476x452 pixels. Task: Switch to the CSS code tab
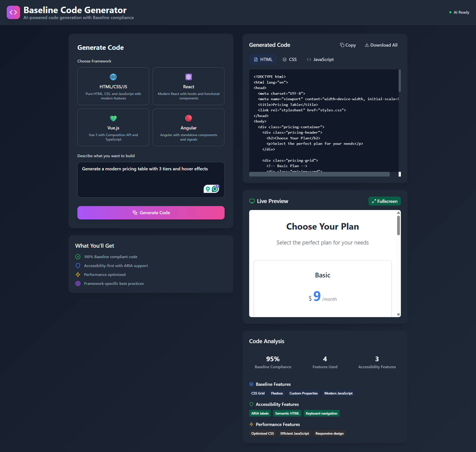coord(289,60)
